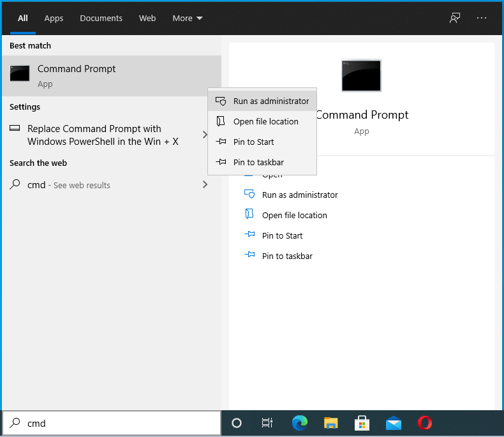Screen dimensions: 504x437
Task: Click Pin to Start in right panel
Action: (282, 235)
